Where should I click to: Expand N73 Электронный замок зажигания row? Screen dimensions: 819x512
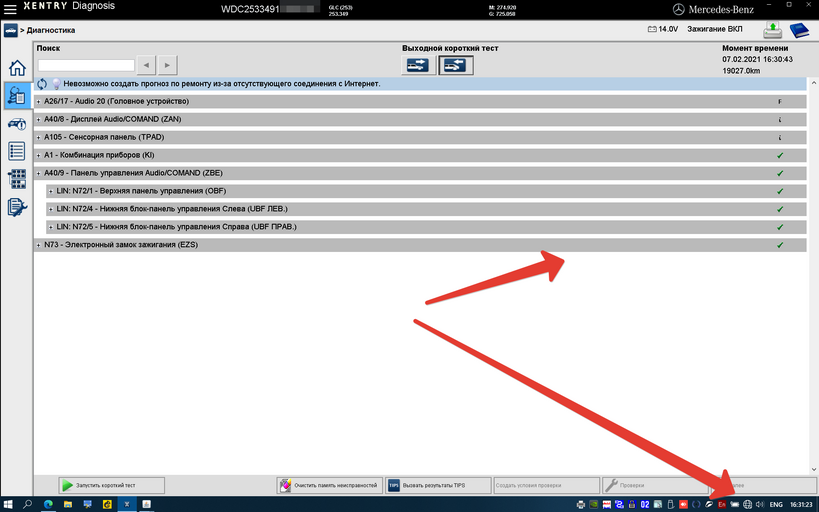pos(39,245)
